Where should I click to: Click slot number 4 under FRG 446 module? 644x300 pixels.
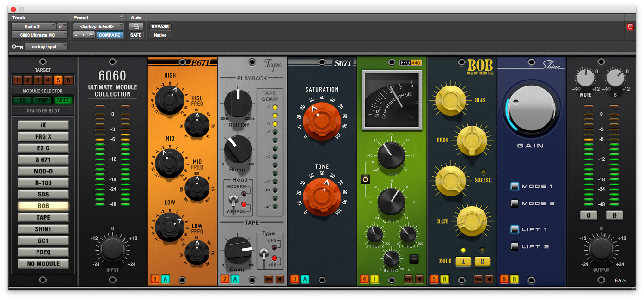click(364, 279)
